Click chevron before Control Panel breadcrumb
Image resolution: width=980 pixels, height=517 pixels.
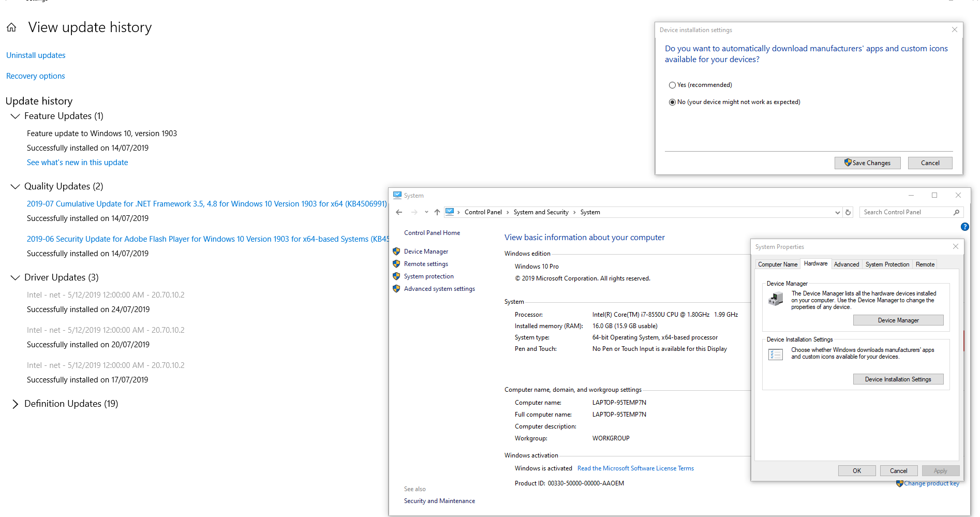tap(459, 212)
